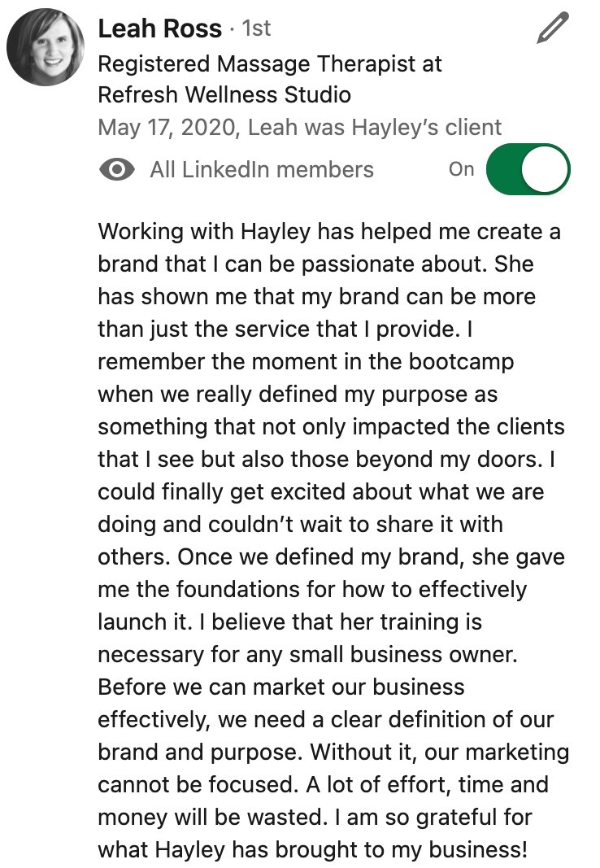Image resolution: width=600 pixels, height=868 pixels.
Task: Select the 'All LinkedIn members' visibility label
Action: click(x=262, y=169)
